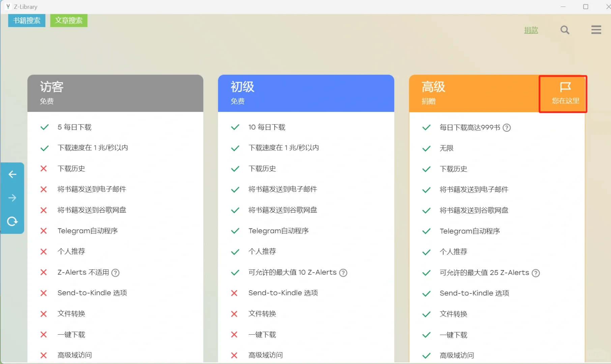Click 高级域访问 in the 访客 card
This screenshot has width=611, height=364.
tap(75, 356)
